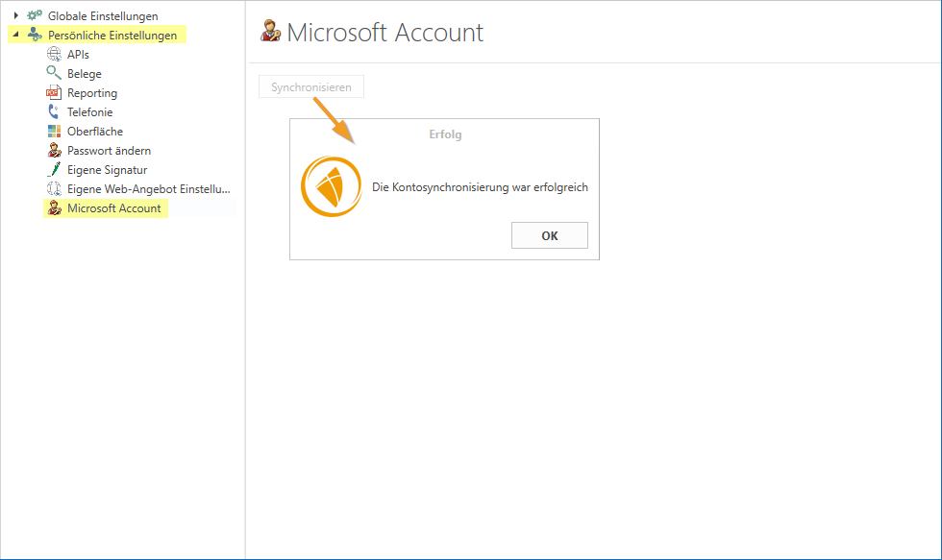Click the gears icon for Globale Einstellungen
The image size is (942, 560).
coord(35,16)
